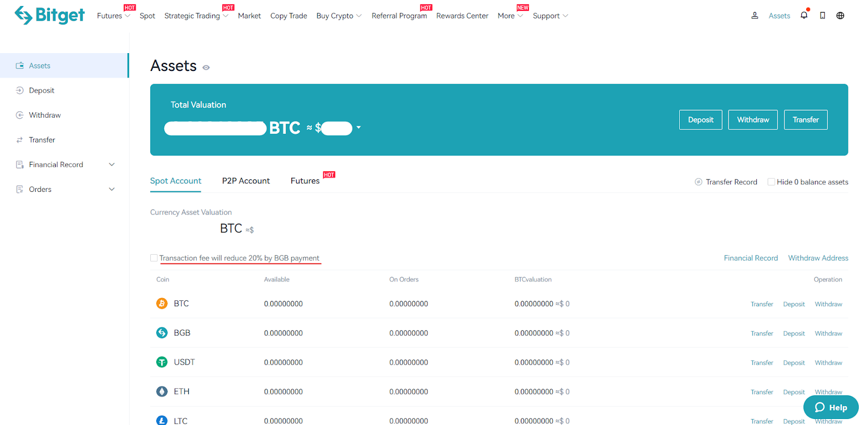Open Market in top navigation
868x425 pixels.
point(250,16)
